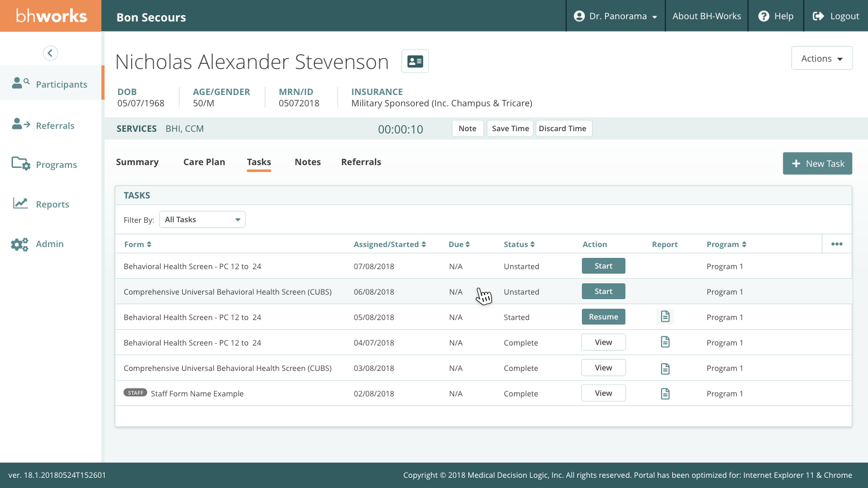
Task: Click the Logout arrow icon
Action: (x=818, y=16)
